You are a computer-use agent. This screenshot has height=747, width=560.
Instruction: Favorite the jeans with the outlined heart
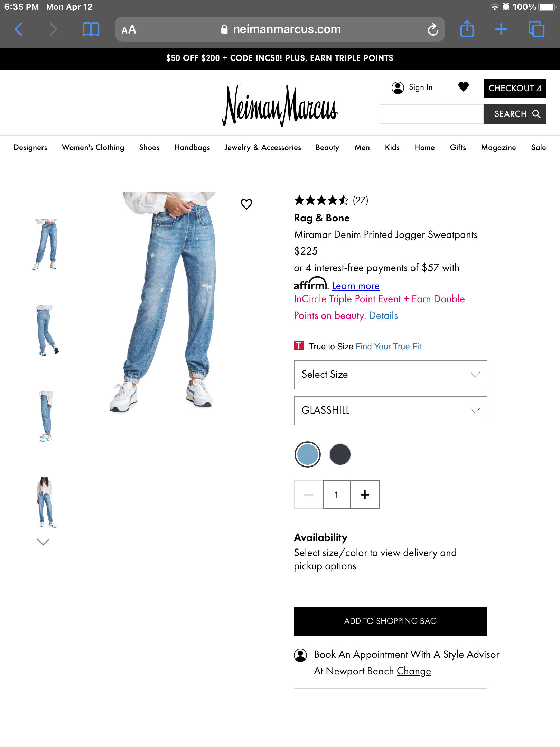(x=246, y=204)
